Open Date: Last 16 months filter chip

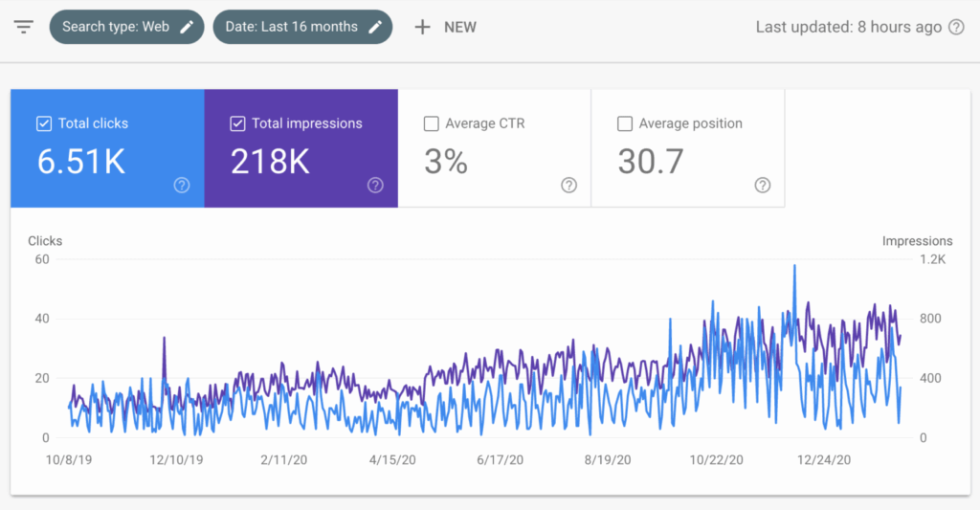point(302,27)
